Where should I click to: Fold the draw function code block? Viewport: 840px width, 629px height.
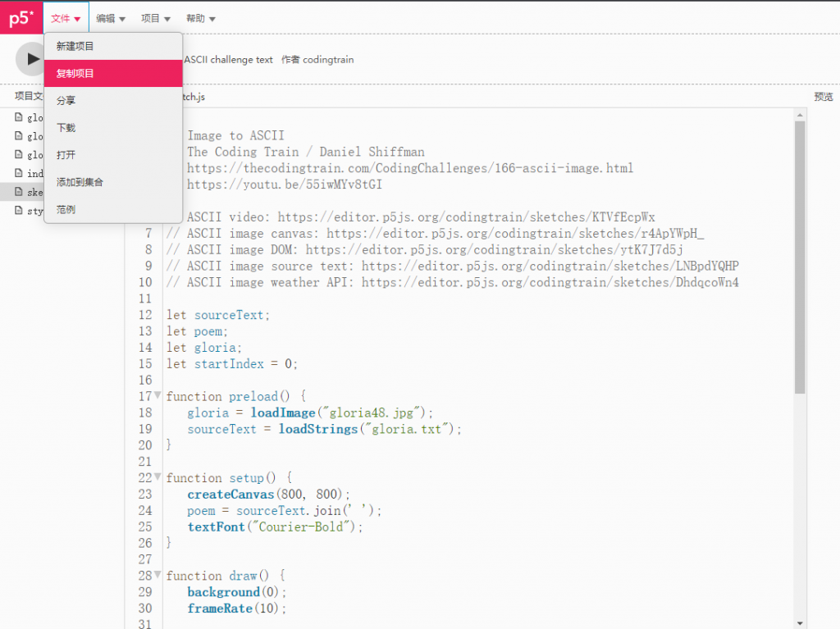(157, 576)
